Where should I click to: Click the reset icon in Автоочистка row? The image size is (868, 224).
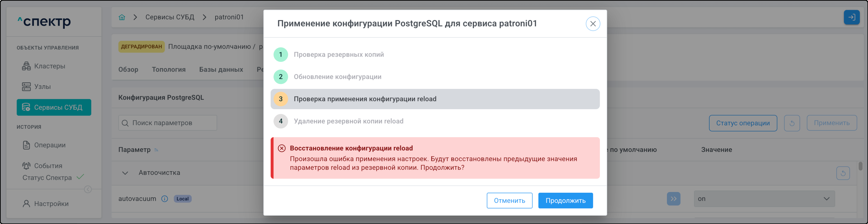843,173
